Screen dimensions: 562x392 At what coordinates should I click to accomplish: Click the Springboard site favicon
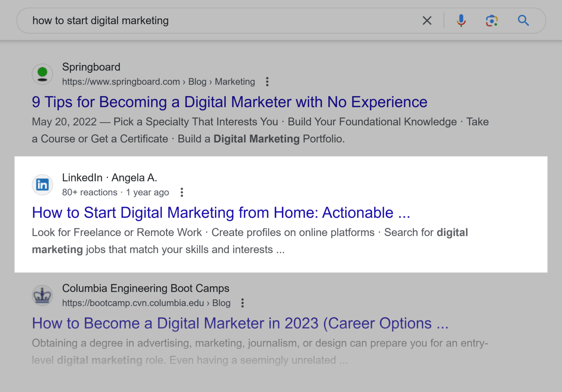(x=42, y=74)
